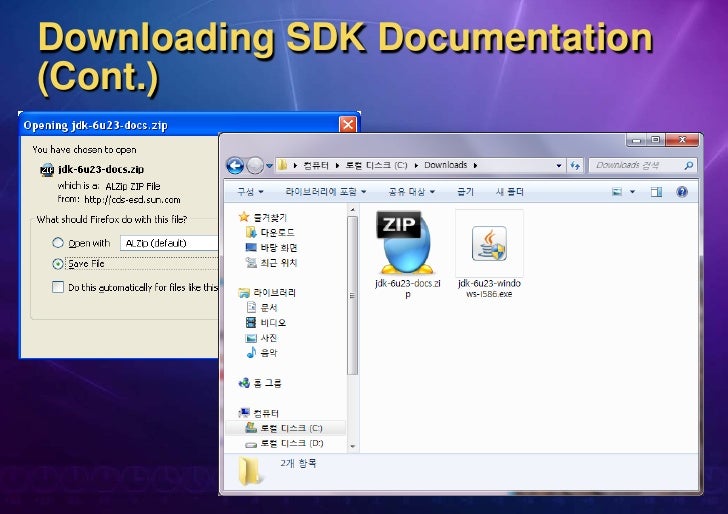Image resolution: width=728 pixels, height=514 pixels.
Task: Click the Back arrow in Explorer window
Action: click(x=235, y=165)
